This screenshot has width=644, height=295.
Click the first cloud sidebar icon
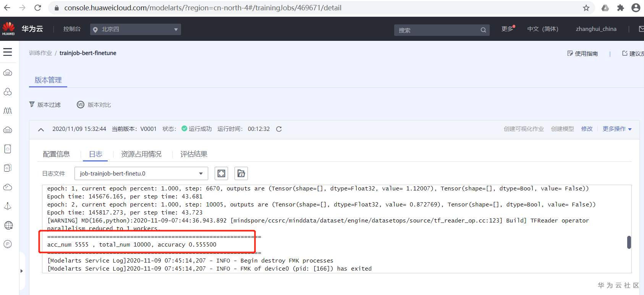pyautogui.click(x=8, y=73)
